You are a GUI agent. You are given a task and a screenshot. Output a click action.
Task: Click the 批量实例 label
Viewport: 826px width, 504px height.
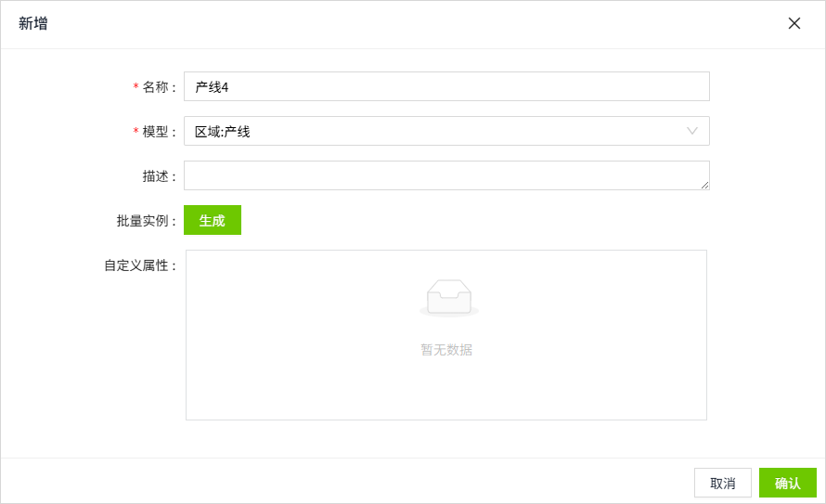coord(142,221)
